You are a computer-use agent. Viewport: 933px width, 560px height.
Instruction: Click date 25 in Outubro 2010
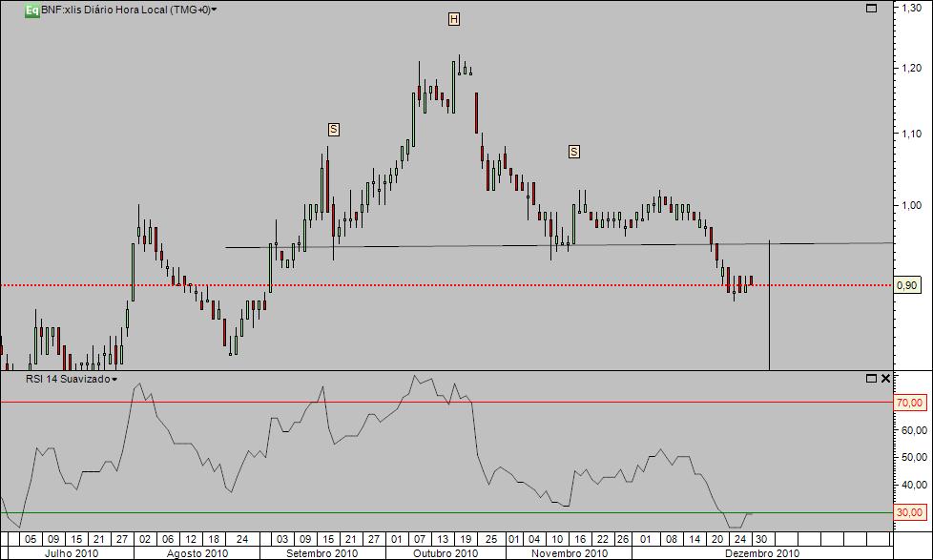point(491,539)
